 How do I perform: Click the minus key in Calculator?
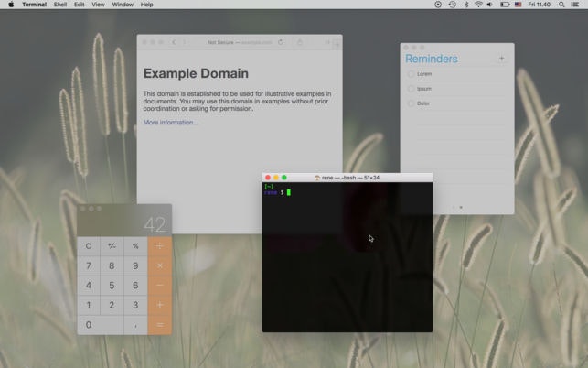tap(160, 286)
